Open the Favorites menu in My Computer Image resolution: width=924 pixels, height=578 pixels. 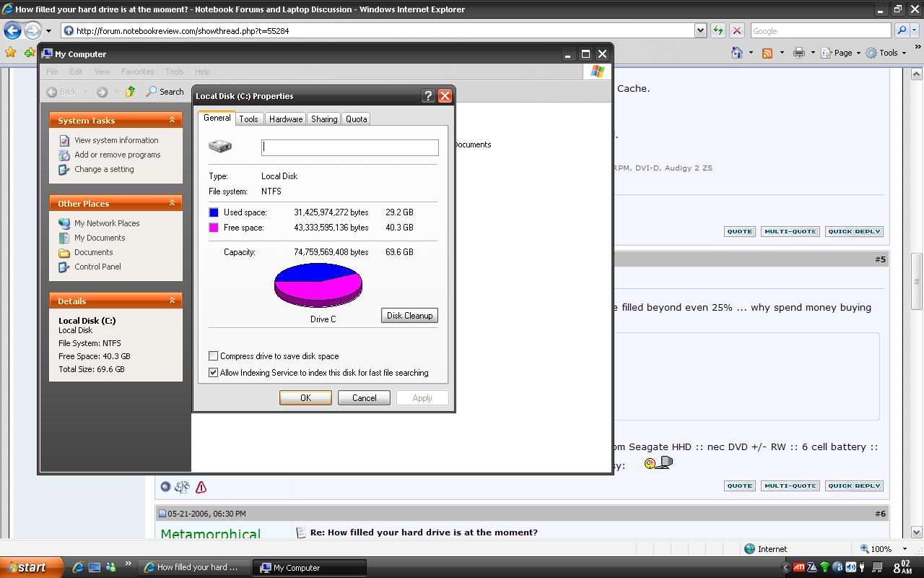coord(137,72)
